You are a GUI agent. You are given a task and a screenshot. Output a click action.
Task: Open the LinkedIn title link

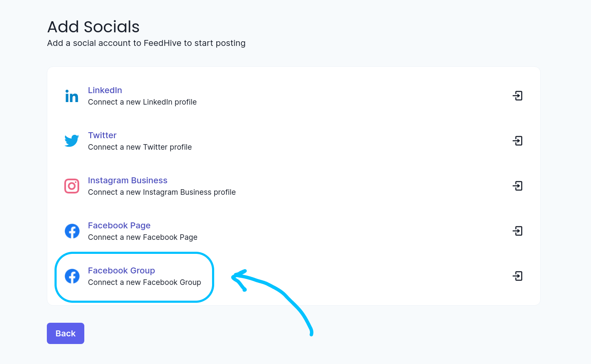(x=105, y=90)
